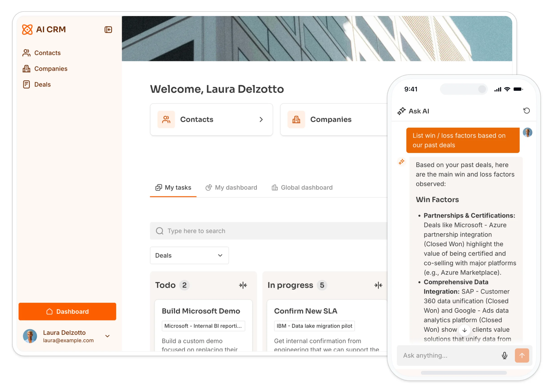Open the Contacts card arrow
The image size is (553, 392).
261,120
